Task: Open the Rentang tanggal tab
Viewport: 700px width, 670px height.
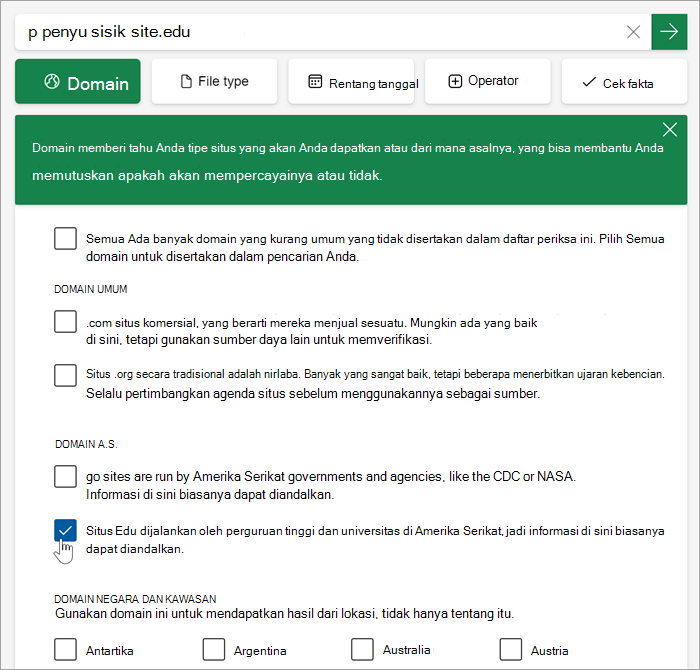Action: pos(351,81)
